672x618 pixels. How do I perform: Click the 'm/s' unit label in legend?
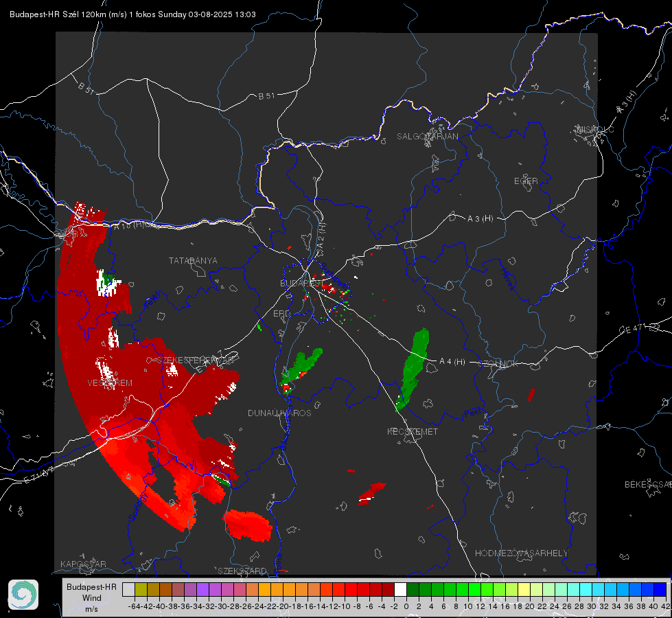(92, 609)
